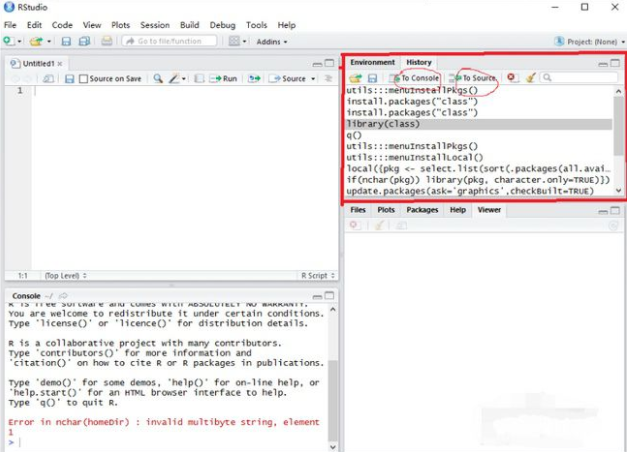Open the Addins dropdown
The height and width of the screenshot is (452, 627).
click(x=271, y=41)
